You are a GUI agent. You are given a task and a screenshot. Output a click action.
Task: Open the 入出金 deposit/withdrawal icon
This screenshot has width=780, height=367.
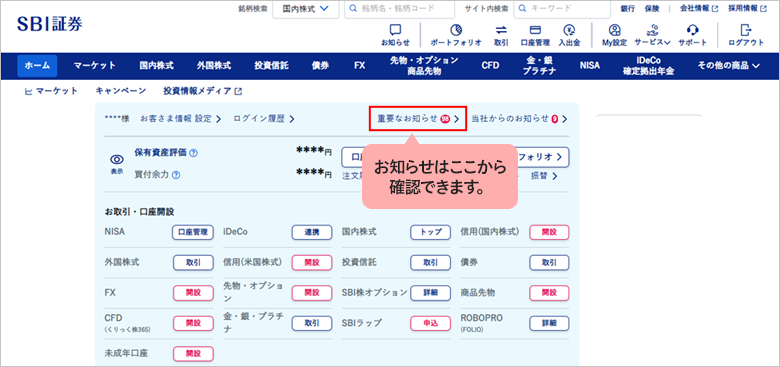(x=569, y=35)
